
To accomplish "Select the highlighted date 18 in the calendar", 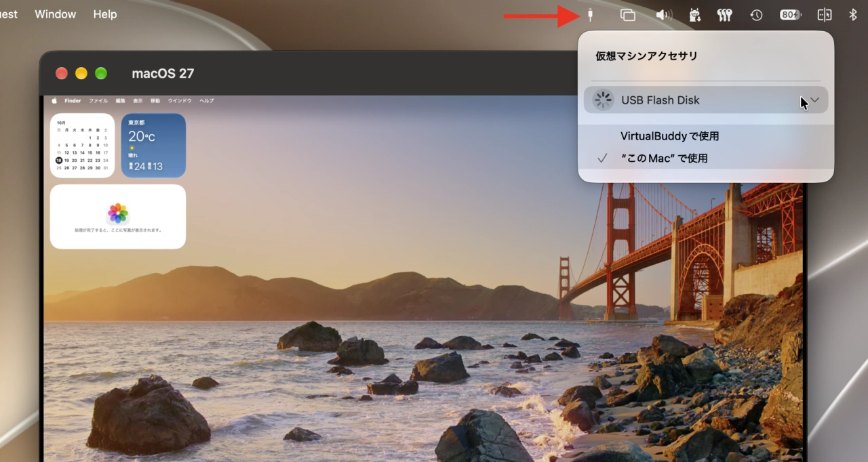I will [60, 160].
